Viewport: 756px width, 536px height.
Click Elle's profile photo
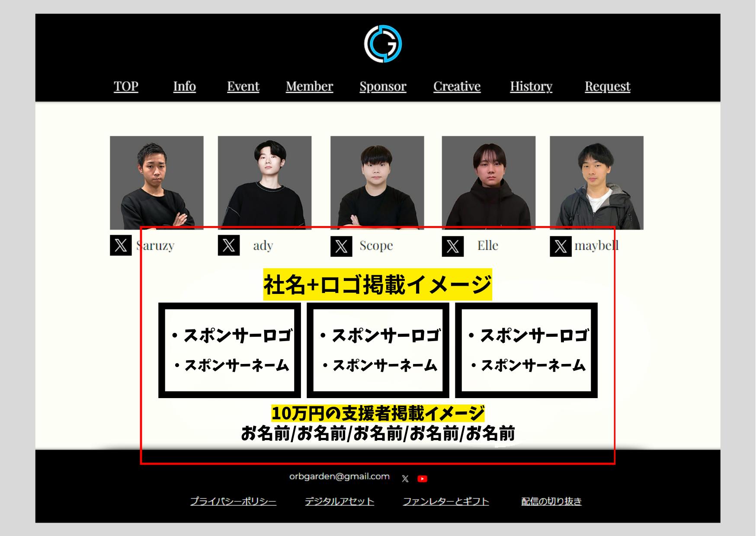point(489,183)
